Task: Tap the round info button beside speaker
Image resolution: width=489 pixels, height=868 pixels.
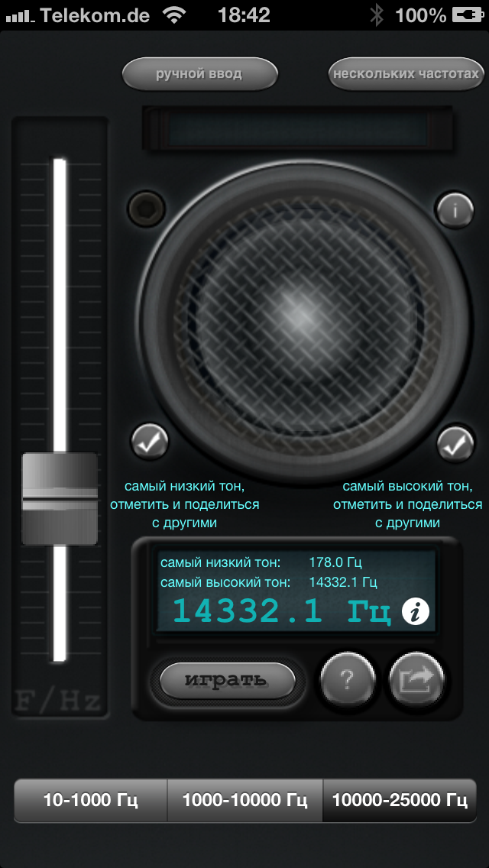Action: point(455,210)
